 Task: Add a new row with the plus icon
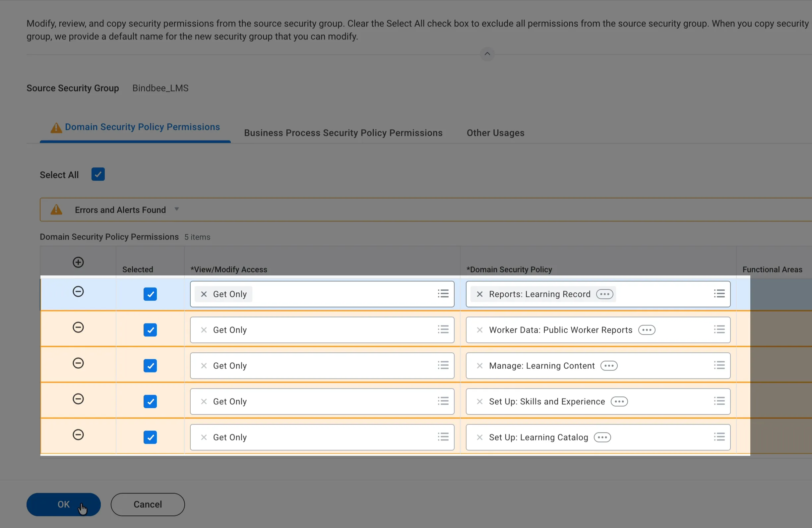(x=78, y=262)
